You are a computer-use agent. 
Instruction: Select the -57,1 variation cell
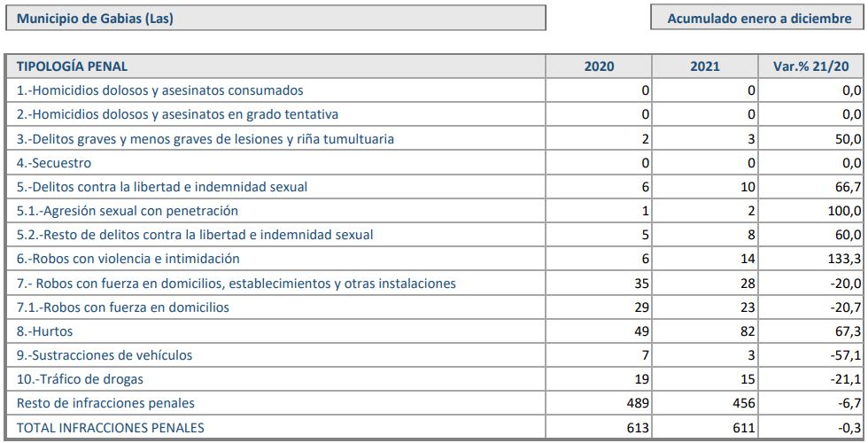843,355
